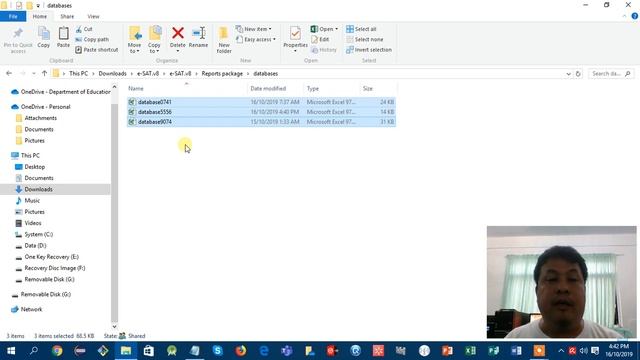Click the Rename icon
Viewport: 640px width, 360px height.
(x=199, y=38)
